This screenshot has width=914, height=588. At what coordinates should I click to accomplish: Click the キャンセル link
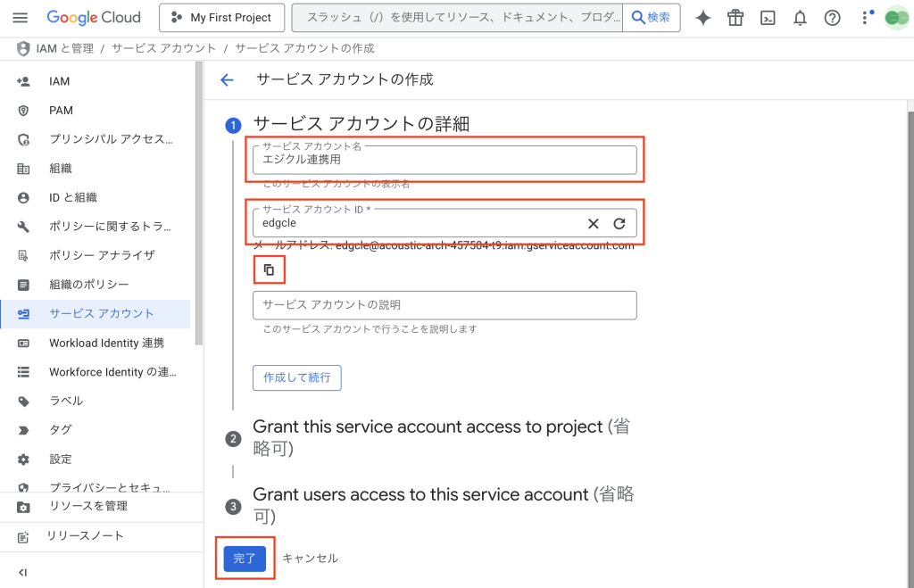pos(310,559)
